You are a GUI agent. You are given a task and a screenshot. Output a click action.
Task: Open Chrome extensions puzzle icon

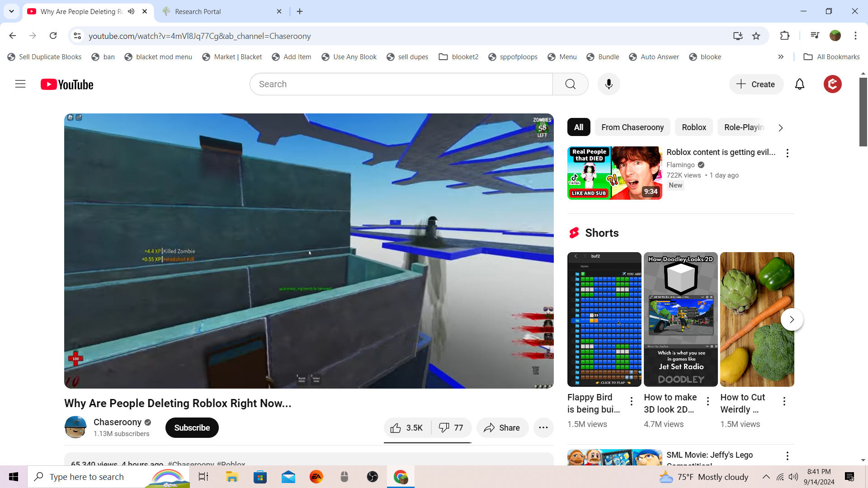[x=785, y=36]
